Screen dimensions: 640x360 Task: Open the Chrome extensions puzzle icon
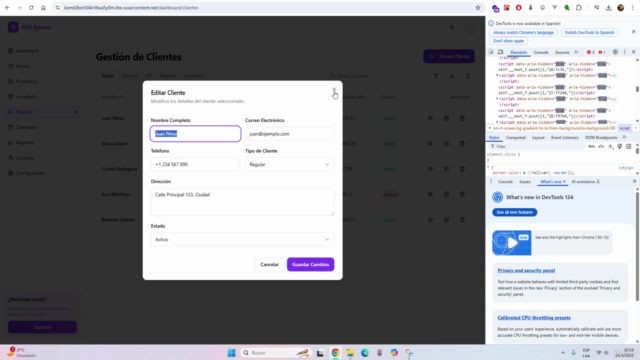[x=579, y=8]
